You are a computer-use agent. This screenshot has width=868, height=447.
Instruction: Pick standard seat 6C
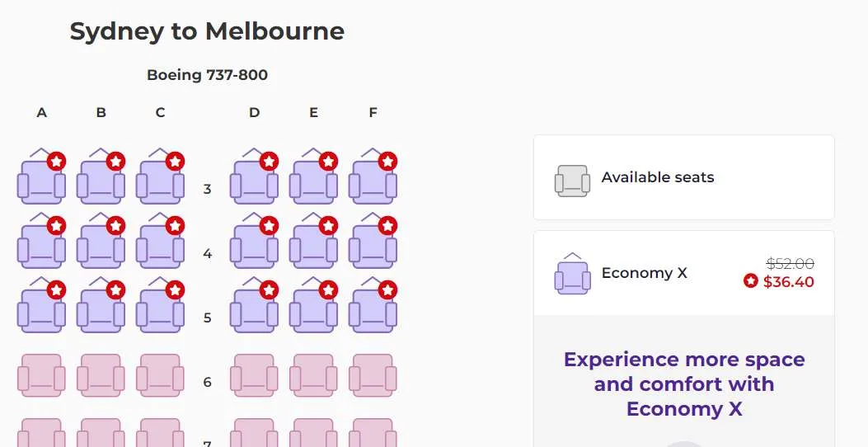coord(160,376)
